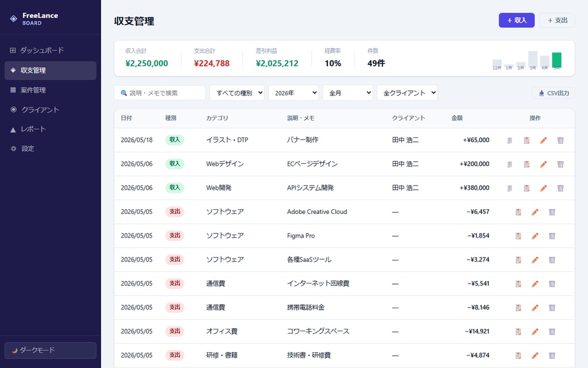
Task: Edit the Figma Pro expense with pencil
Action: coord(535,236)
